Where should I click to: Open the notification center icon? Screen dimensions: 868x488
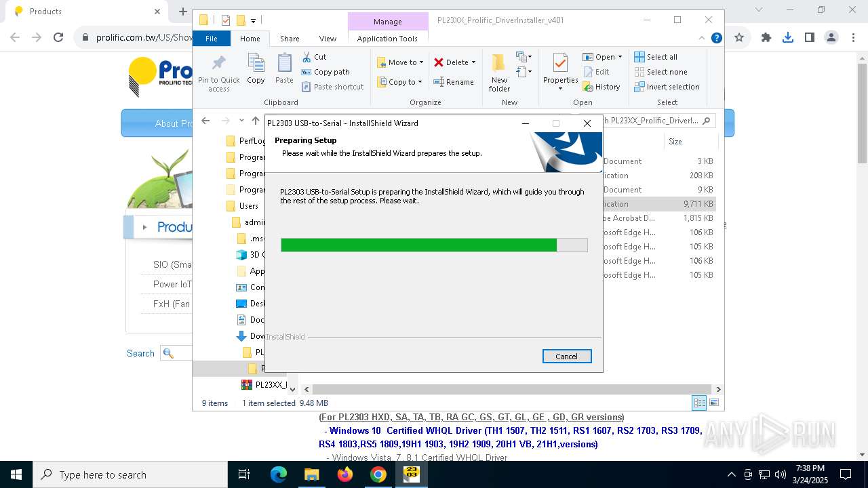coord(846,474)
